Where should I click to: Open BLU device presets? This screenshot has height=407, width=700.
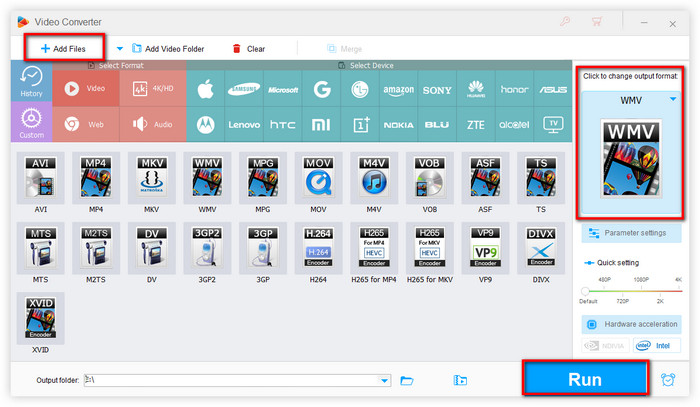[x=437, y=125]
